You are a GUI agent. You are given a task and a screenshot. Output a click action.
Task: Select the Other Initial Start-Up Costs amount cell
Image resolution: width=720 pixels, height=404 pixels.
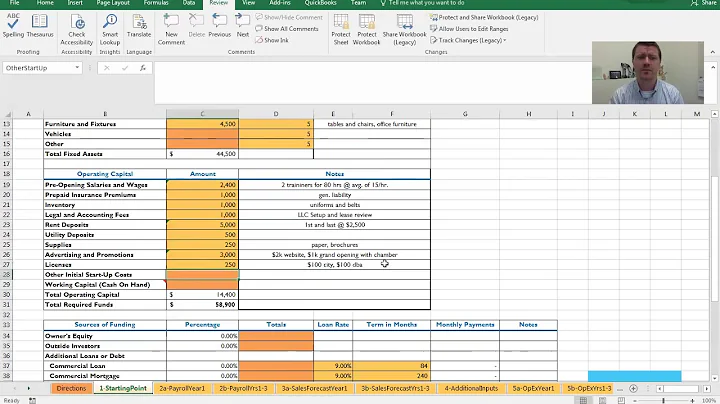[x=202, y=275]
